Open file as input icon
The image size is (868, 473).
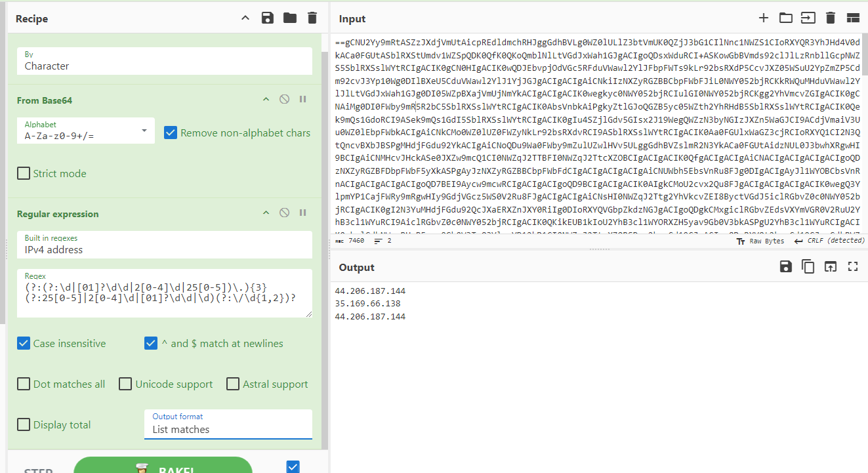[808, 18]
